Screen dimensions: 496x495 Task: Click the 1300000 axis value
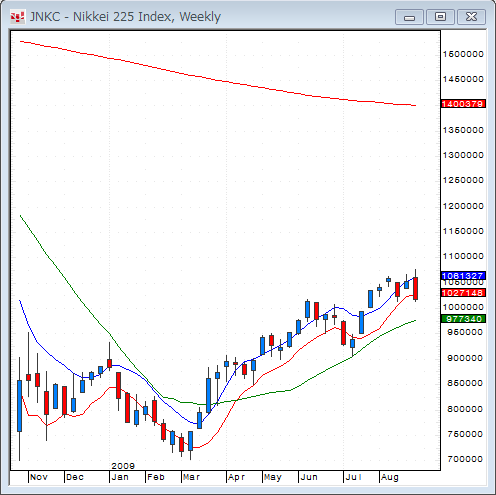click(463, 155)
